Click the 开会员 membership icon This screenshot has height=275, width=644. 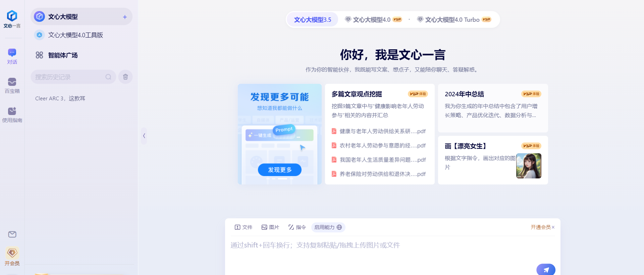pyautogui.click(x=12, y=257)
